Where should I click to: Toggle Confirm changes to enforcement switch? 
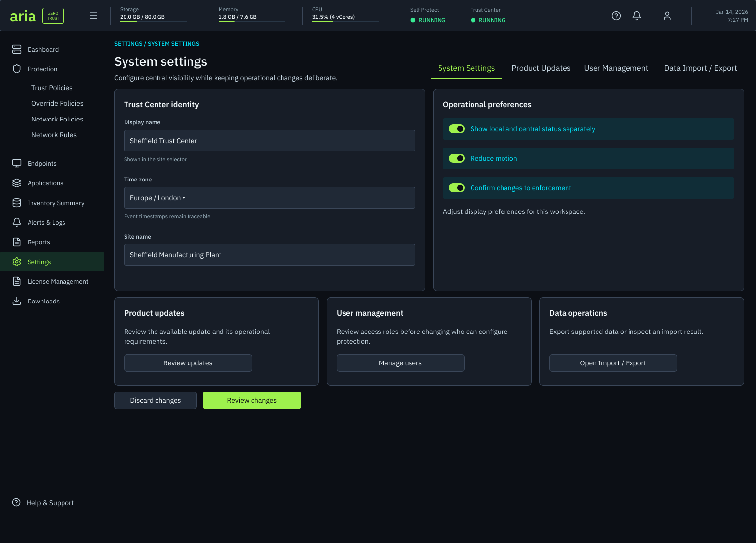(x=457, y=188)
